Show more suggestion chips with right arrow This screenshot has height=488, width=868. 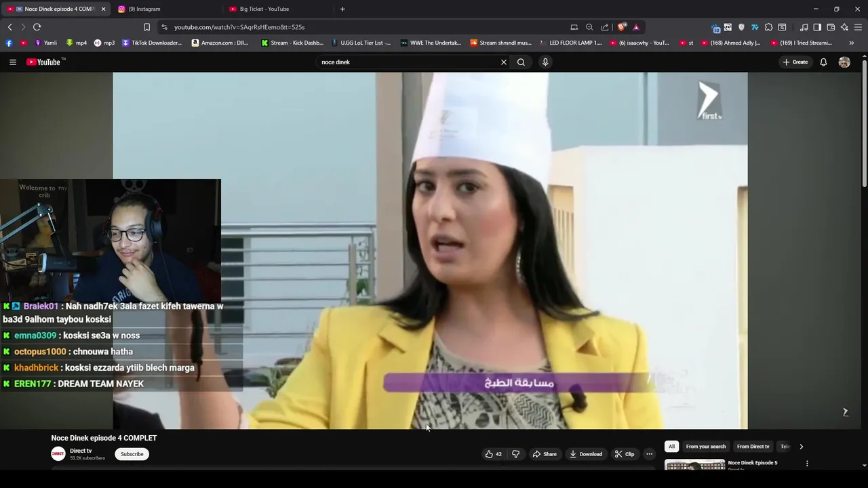click(x=801, y=447)
